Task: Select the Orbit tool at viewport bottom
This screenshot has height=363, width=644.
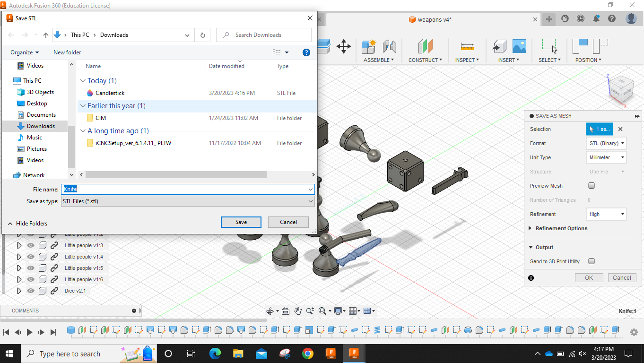Action: click(x=270, y=311)
